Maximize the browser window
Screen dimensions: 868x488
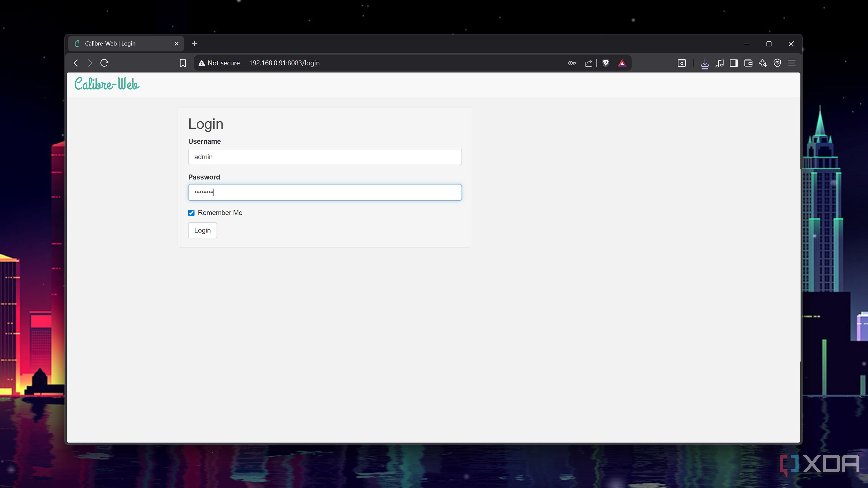769,44
